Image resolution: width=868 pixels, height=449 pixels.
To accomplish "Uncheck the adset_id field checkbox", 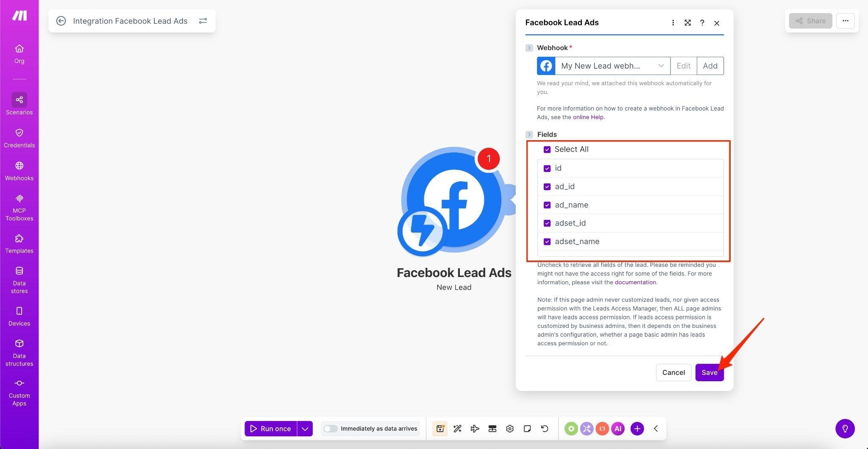I will 547,223.
